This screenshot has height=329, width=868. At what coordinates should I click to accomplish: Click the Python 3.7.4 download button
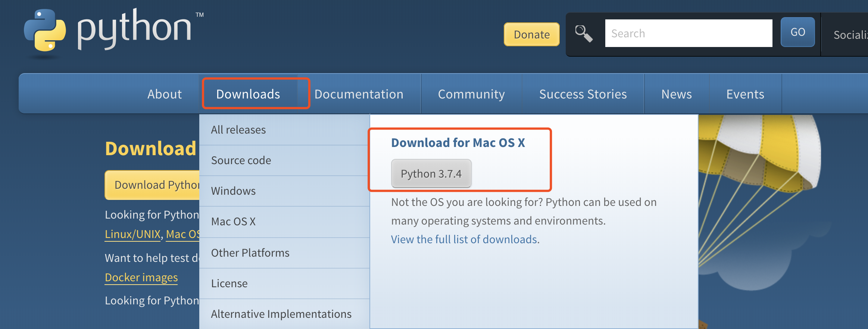[431, 174]
